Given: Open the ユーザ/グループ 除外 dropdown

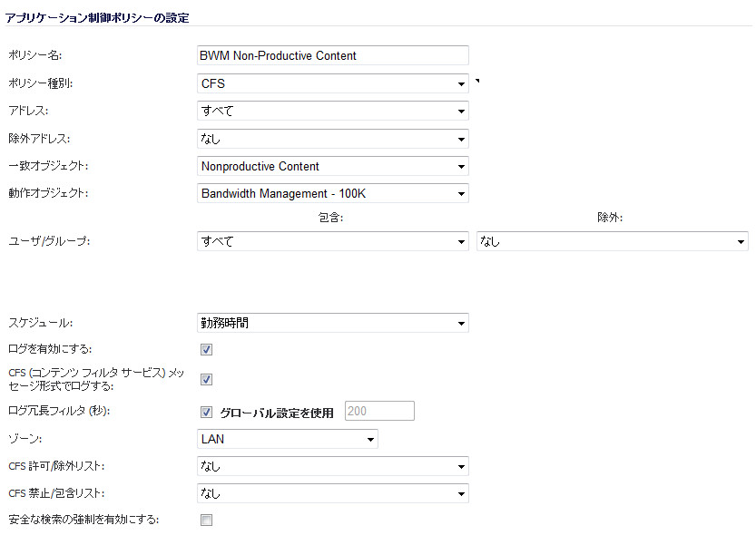Looking at the screenshot, I should click(613, 241).
